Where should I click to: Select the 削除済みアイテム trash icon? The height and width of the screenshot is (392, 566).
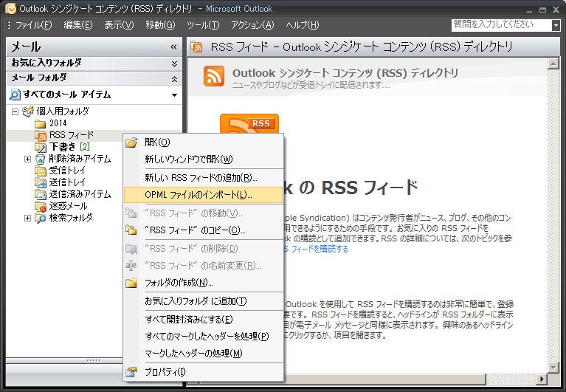40,159
